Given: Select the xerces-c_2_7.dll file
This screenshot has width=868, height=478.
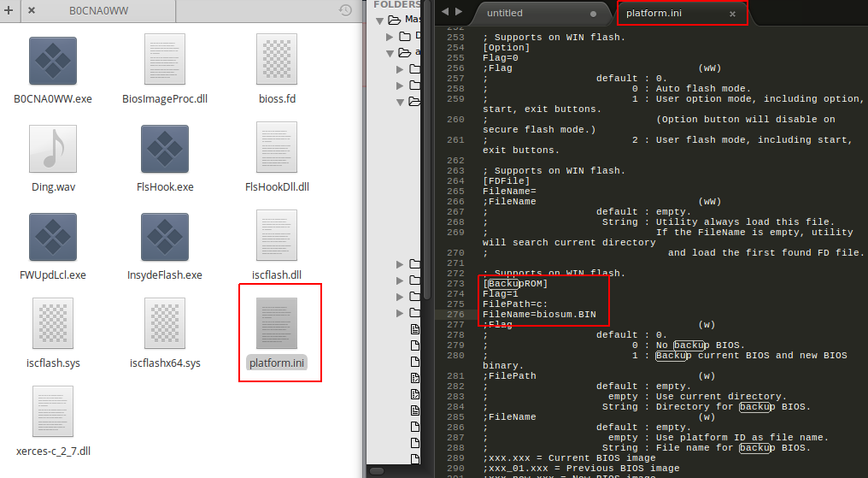Looking at the screenshot, I should [x=53, y=413].
